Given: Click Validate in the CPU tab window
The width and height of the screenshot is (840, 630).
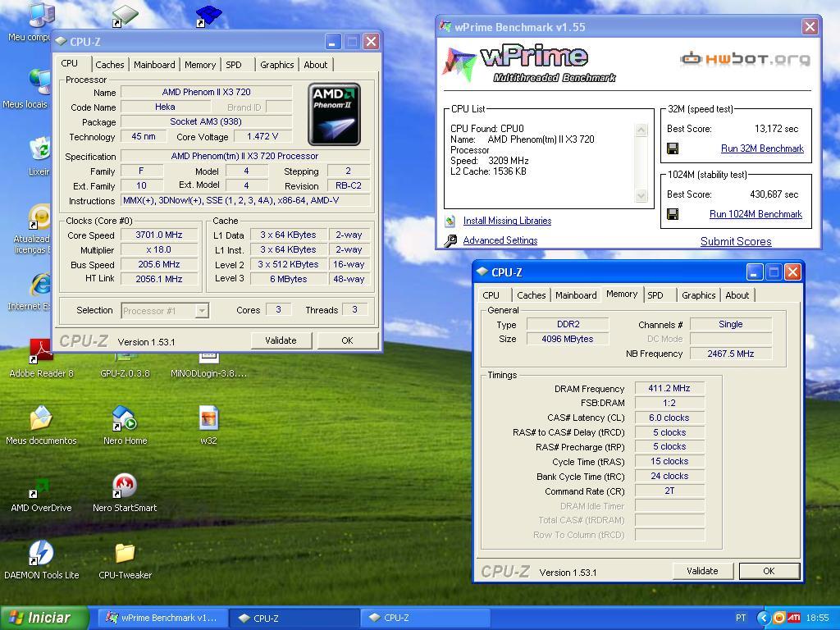Looking at the screenshot, I should point(281,340).
